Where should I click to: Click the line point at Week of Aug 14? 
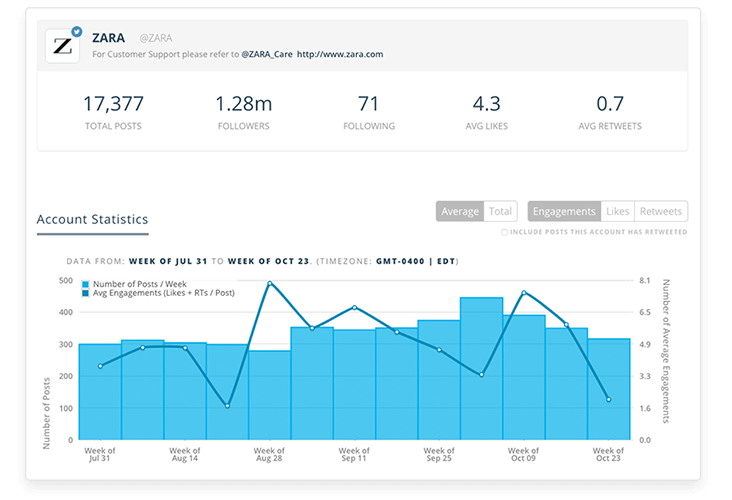coord(185,348)
